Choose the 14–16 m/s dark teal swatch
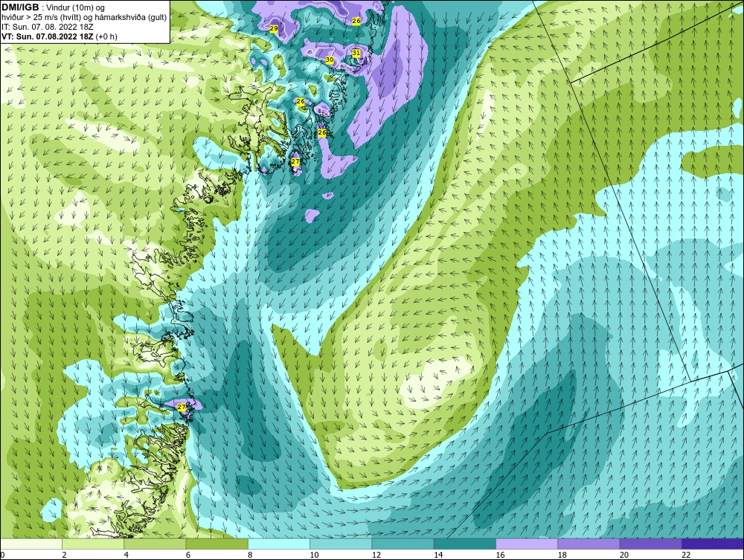Image resolution: width=744 pixels, height=560 pixels. click(465, 544)
